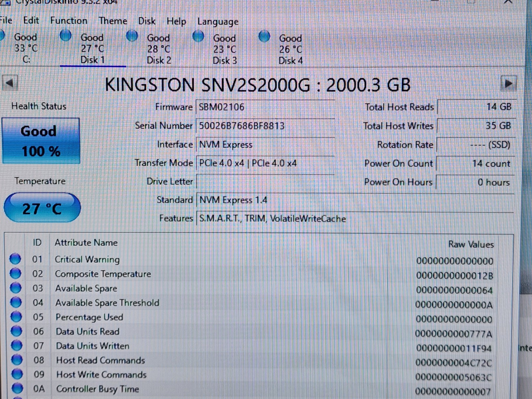The image size is (532, 399).
Task: Click status orb for Host Read Commands
Action: coord(17,360)
